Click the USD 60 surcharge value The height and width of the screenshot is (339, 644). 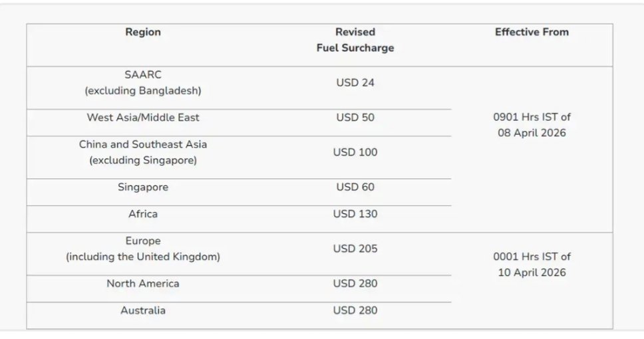(355, 187)
